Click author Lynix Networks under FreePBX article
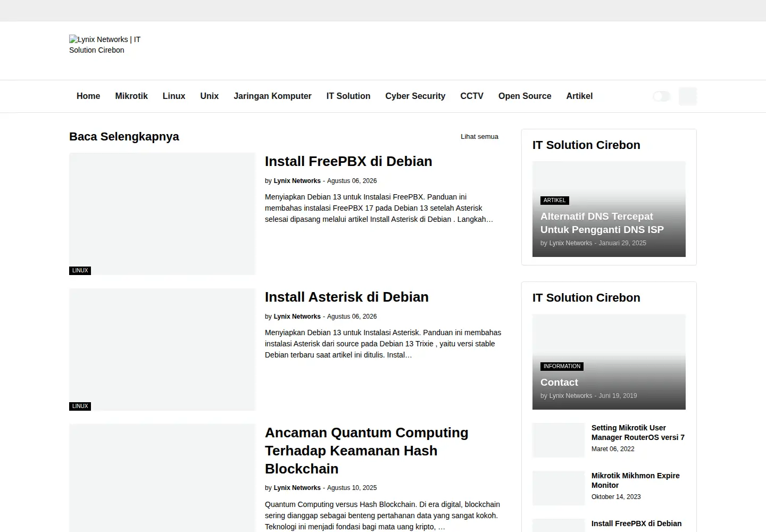The width and height of the screenshot is (766, 532). pos(297,181)
